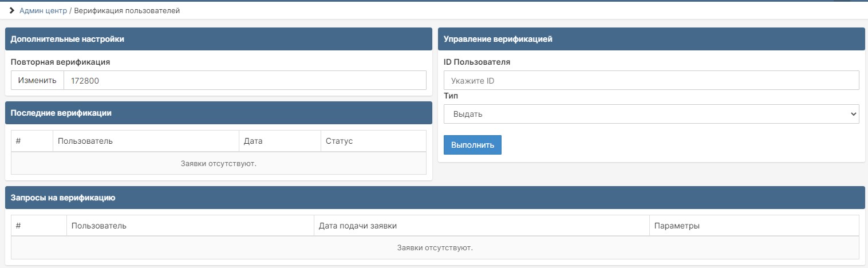Screen dimensions: 868x268
Task: Click the Запросы на верификацию panel header
Action: (434, 198)
